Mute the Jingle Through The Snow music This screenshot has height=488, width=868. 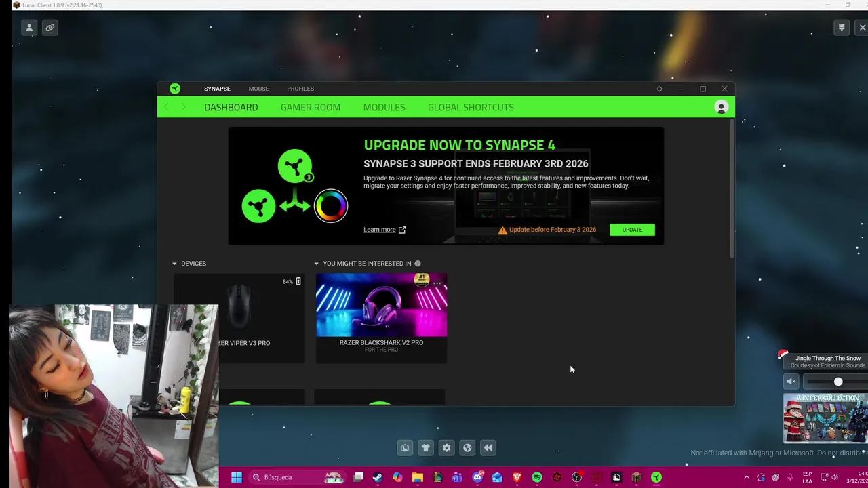click(791, 382)
